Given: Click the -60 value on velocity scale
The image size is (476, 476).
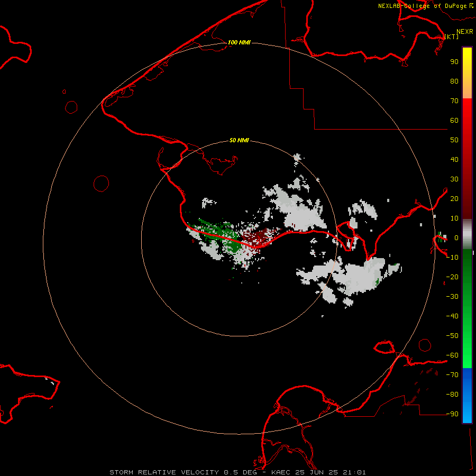Looking at the screenshot, I should coord(452,355).
